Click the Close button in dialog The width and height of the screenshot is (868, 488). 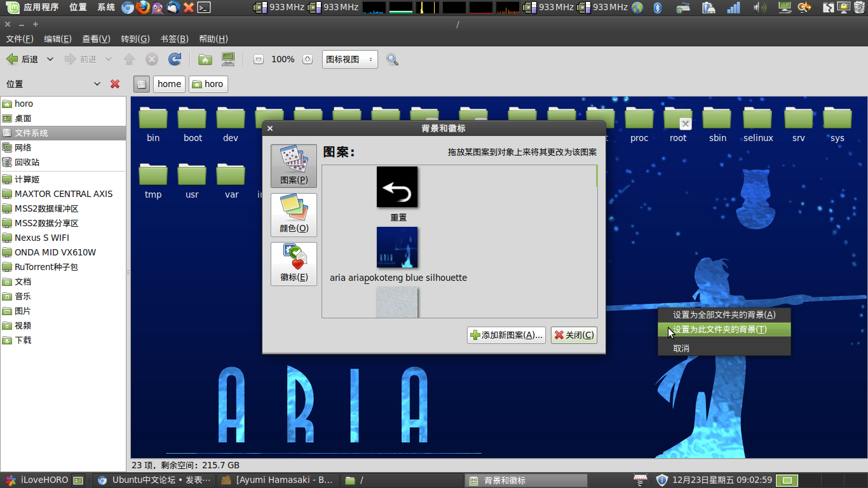[574, 335]
